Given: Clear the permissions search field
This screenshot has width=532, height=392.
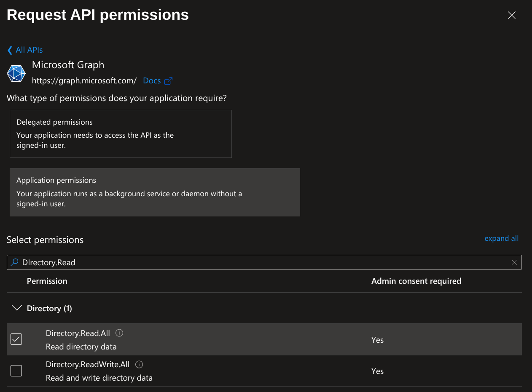Looking at the screenshot, I should tap(514, 262).
